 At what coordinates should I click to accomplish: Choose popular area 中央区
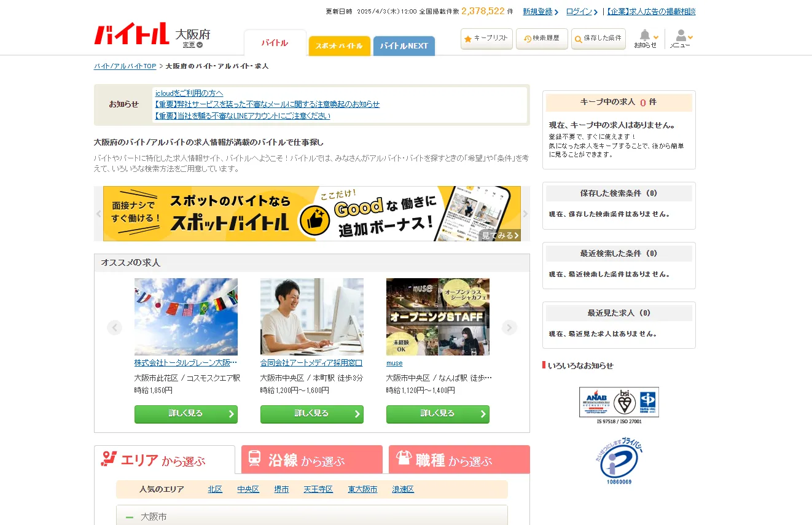click(x=248, y=489)
